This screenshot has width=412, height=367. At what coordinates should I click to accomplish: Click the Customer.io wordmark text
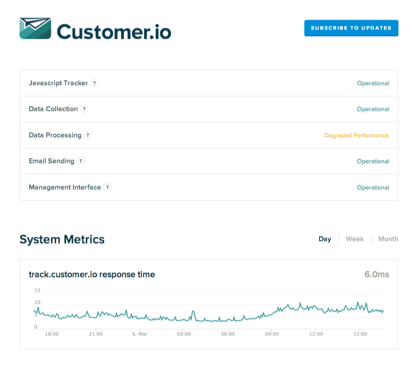pos(114,32)
